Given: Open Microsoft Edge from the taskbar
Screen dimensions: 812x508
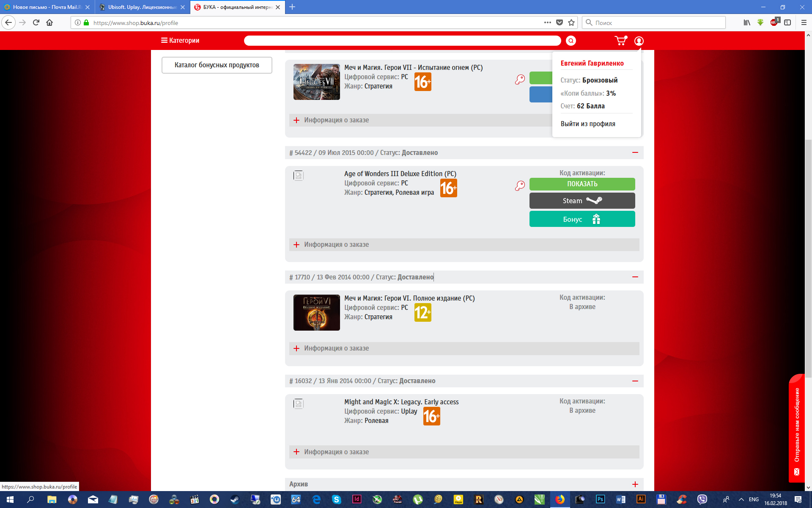Looking at the screenshot, I should 316,500.
